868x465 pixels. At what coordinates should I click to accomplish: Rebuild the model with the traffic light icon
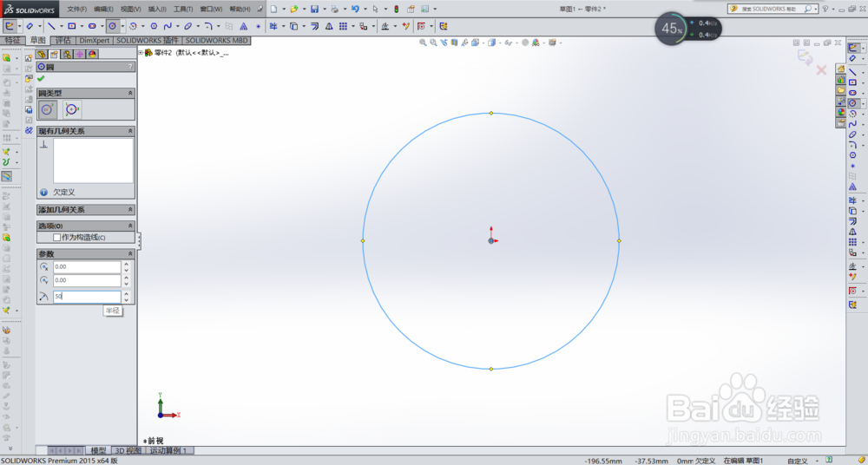coord(397,9)
